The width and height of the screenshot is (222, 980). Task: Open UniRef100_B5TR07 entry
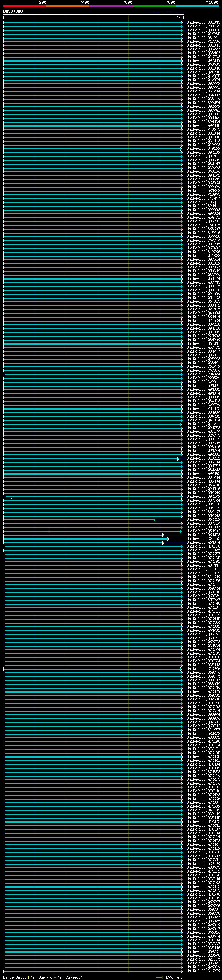tap(203, 600)
